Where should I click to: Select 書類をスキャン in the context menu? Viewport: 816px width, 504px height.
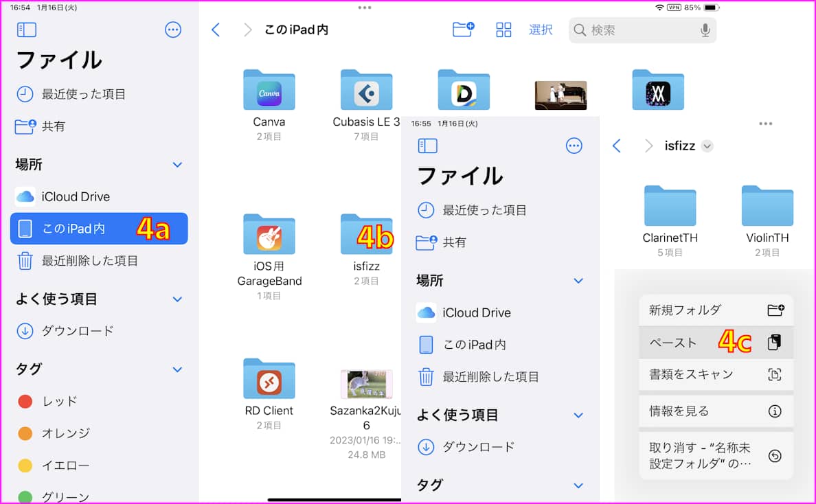(x=701, y=374)
